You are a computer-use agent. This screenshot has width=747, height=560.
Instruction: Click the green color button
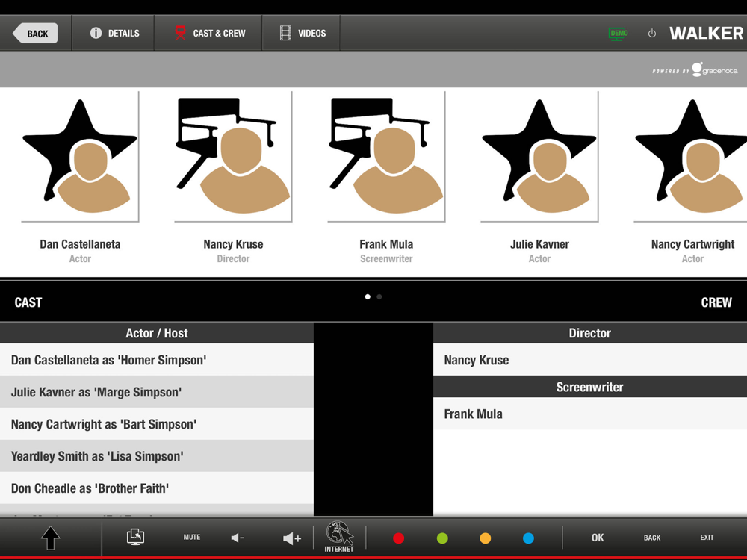point(442,538)
